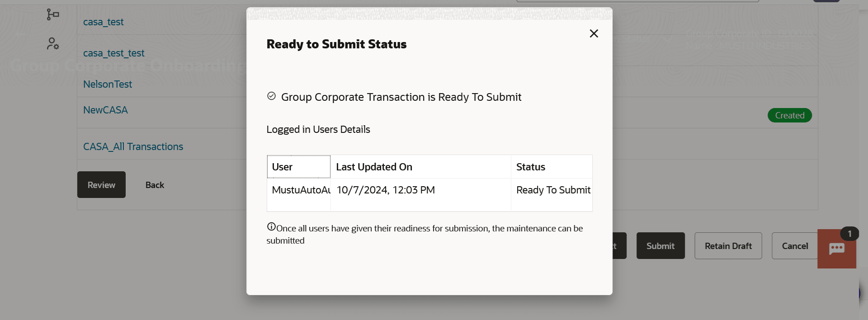Open the casa_test link

[103, 22]
